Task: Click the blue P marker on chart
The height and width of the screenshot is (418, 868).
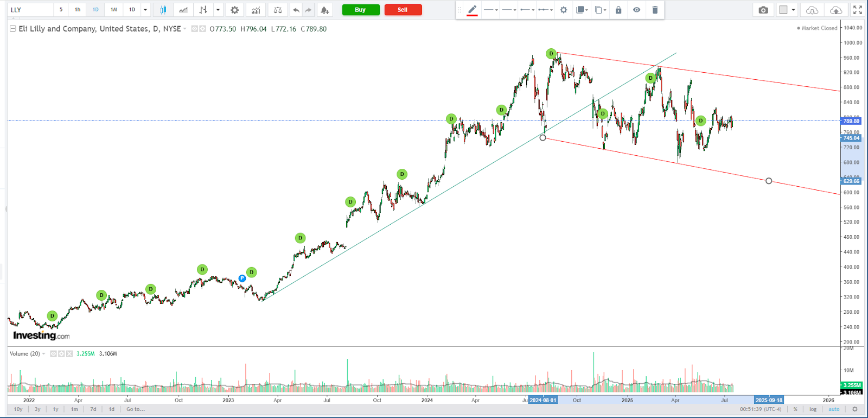Action: pyautogui.click(x=242, y=278)
